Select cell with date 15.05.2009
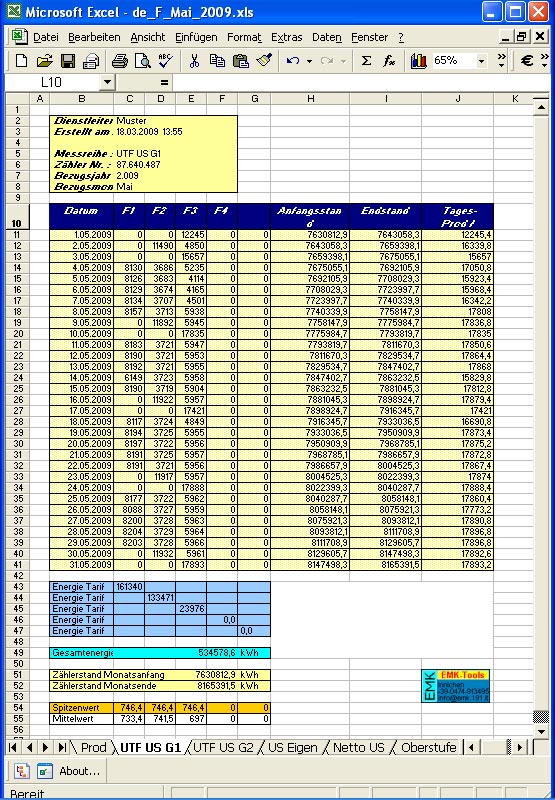This screenshot has width=555, height=800. 82,389
